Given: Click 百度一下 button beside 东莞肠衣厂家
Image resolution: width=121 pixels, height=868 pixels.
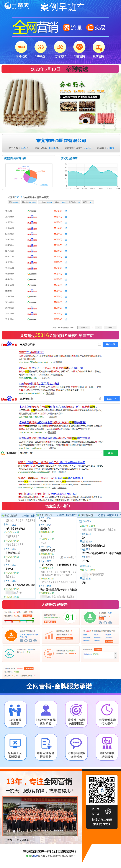Looking at the screenshot, I should click(x=110, y=344).
